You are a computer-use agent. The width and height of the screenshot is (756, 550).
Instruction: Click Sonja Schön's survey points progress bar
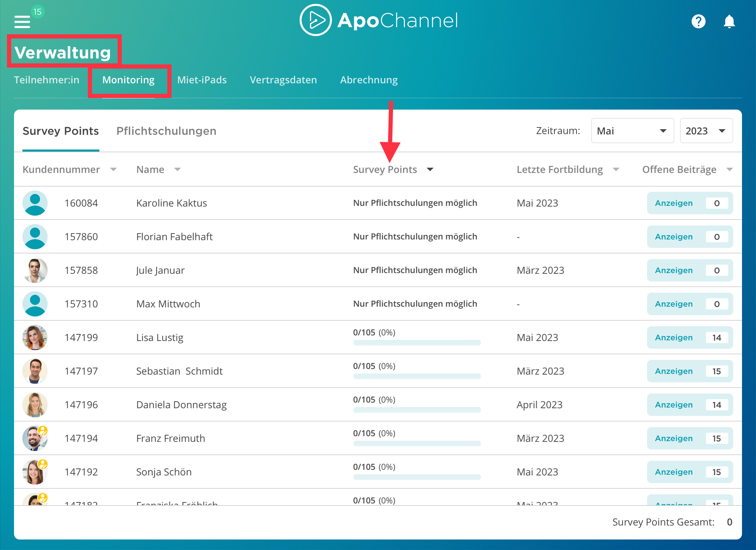pyautogui.click(x=417, y=477)
